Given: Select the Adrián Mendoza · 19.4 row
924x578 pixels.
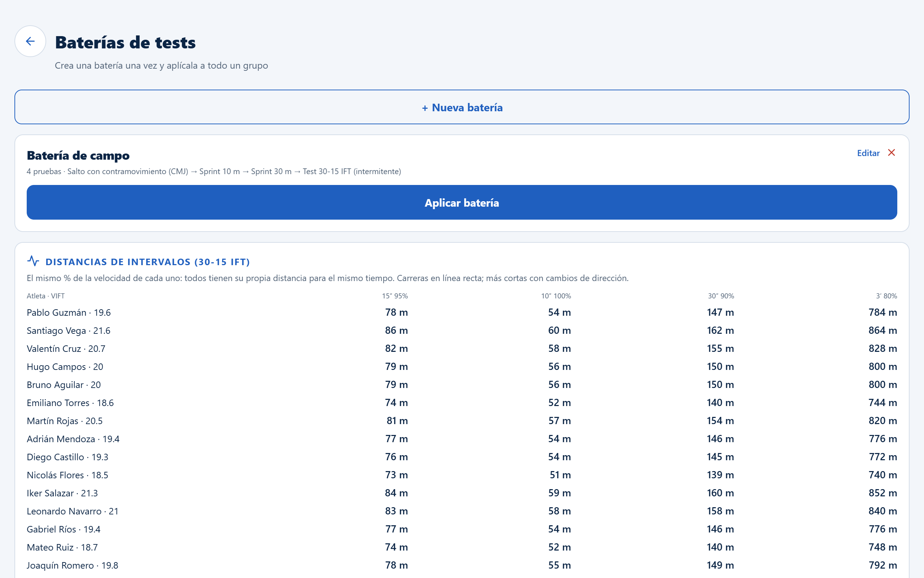Looking at the screenshot, I should click(462, 439).
